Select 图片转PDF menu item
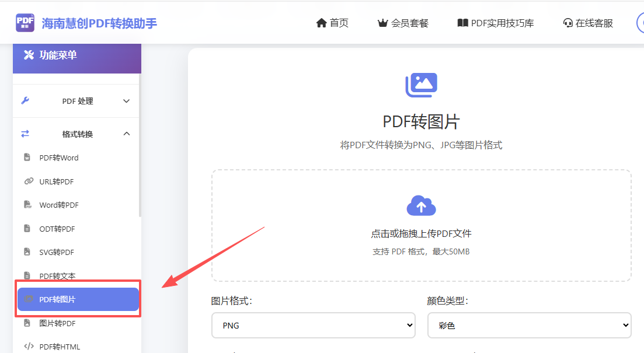 [x=77, y=323]
